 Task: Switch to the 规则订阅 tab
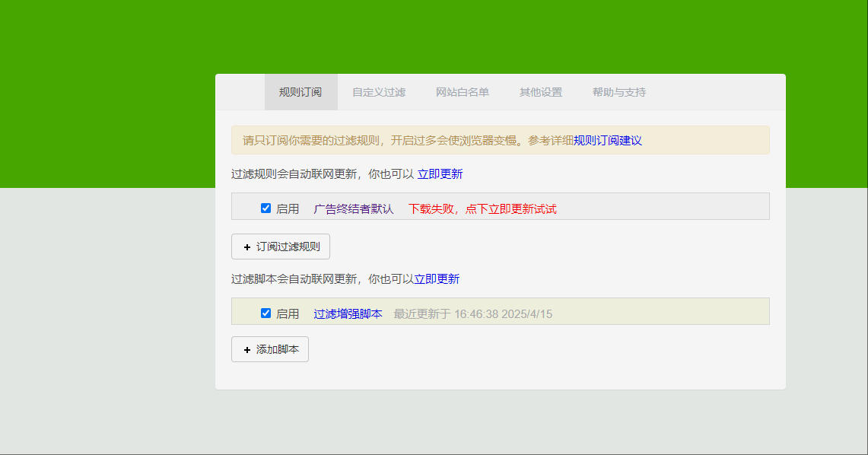click(300, 92)
